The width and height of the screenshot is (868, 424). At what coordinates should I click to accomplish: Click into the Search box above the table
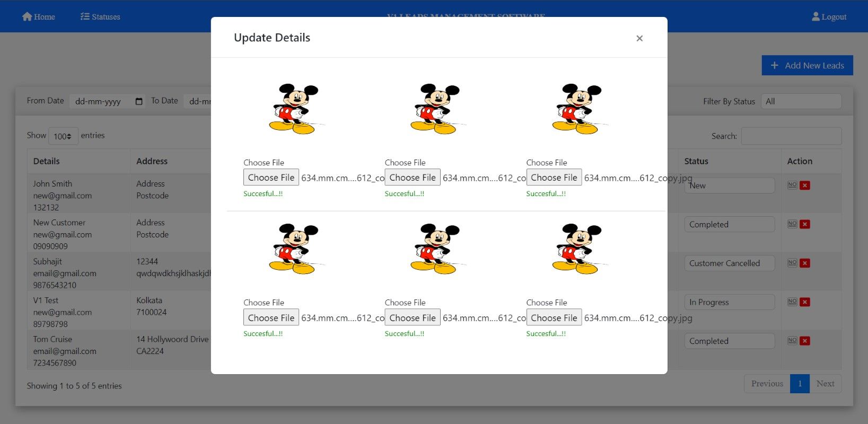(791, 136)
